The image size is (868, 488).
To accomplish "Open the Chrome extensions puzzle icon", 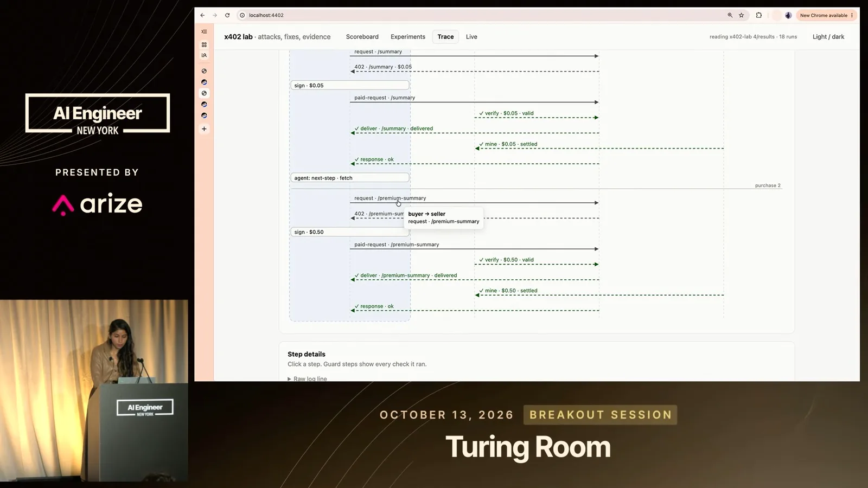I will 758,15.
